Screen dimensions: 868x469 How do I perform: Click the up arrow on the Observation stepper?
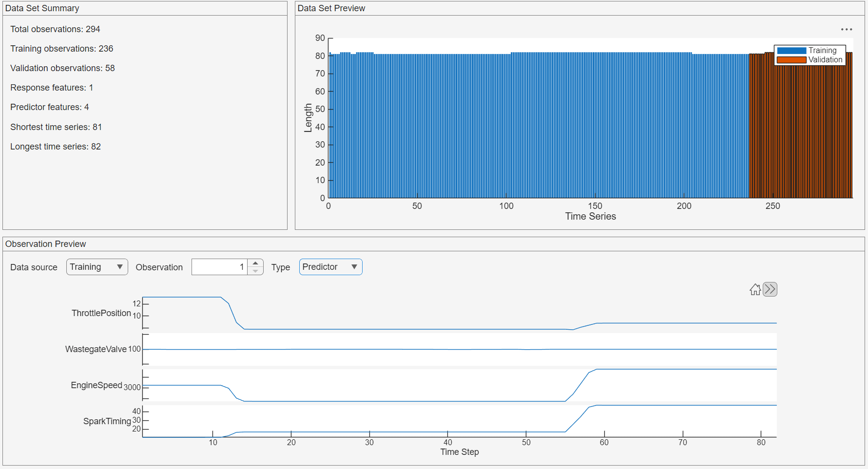pos(255,263)
